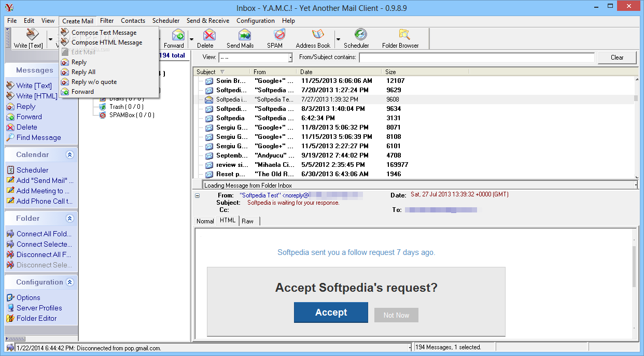Click the Forward toolbar button icon
Viewport: 644px width, 356px height.
(x=178, y=35)
